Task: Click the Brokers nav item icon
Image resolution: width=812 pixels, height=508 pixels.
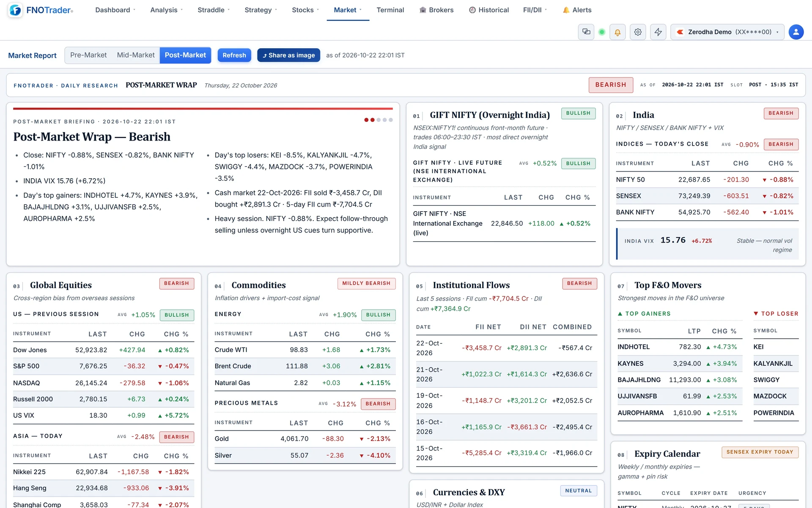Action: click(422, 10)
